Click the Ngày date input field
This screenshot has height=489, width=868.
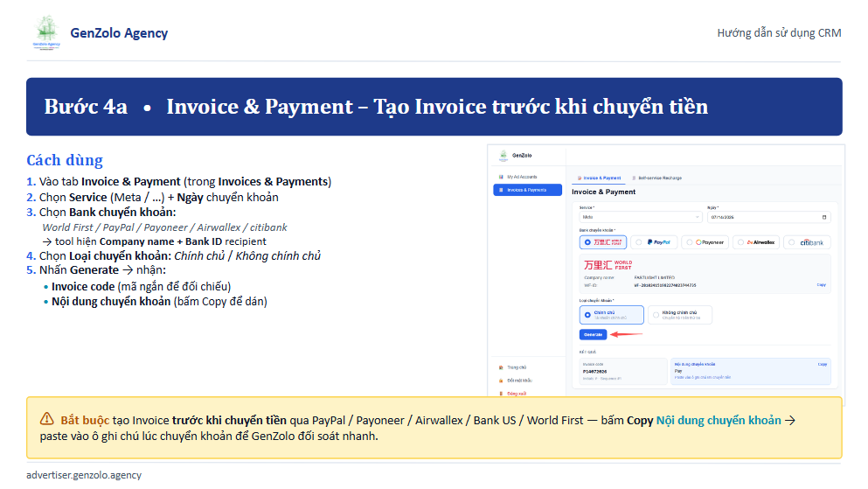(769, 217)
